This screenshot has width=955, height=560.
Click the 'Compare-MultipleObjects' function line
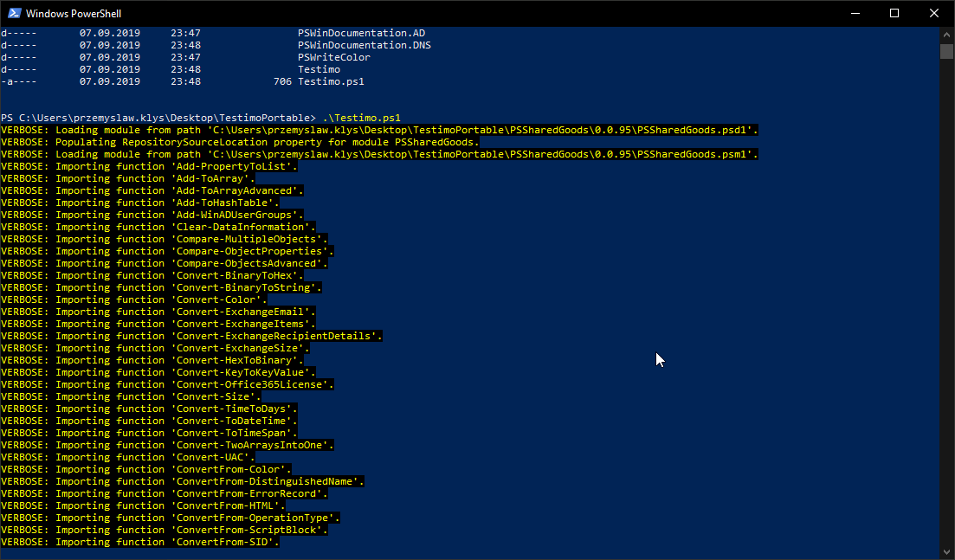(x=165, y=239)
